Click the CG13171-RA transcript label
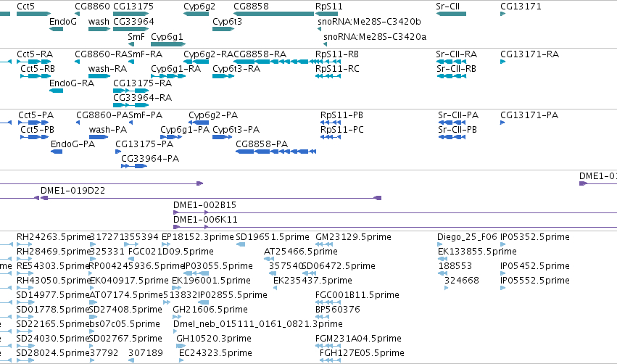The image size is (617, 364). [x=529, y=54]
